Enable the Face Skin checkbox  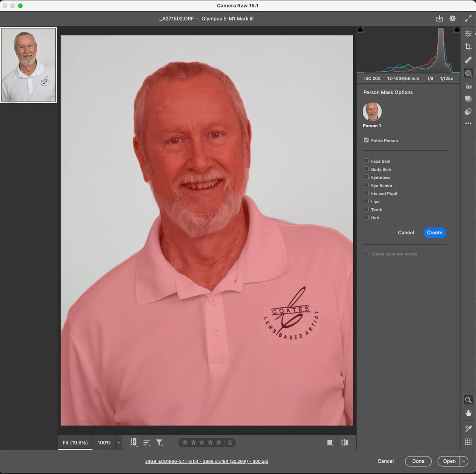pos(366,161)
